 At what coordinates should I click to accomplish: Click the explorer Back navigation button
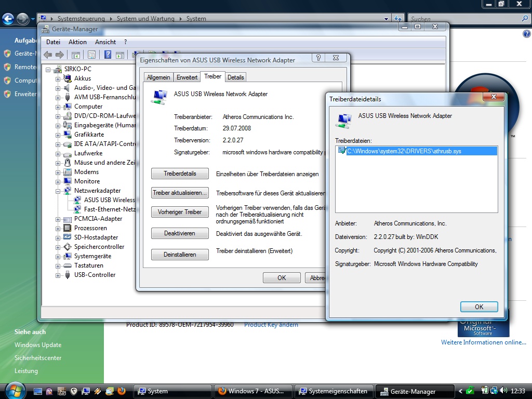[x=8, y=19]
